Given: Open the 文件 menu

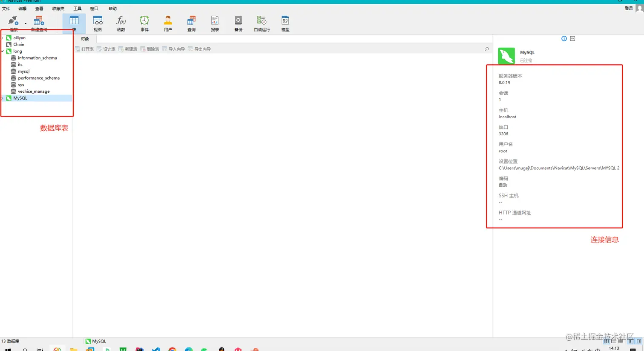Looking at the screenshot, I should pyautogui.click(x=6, y=9).
